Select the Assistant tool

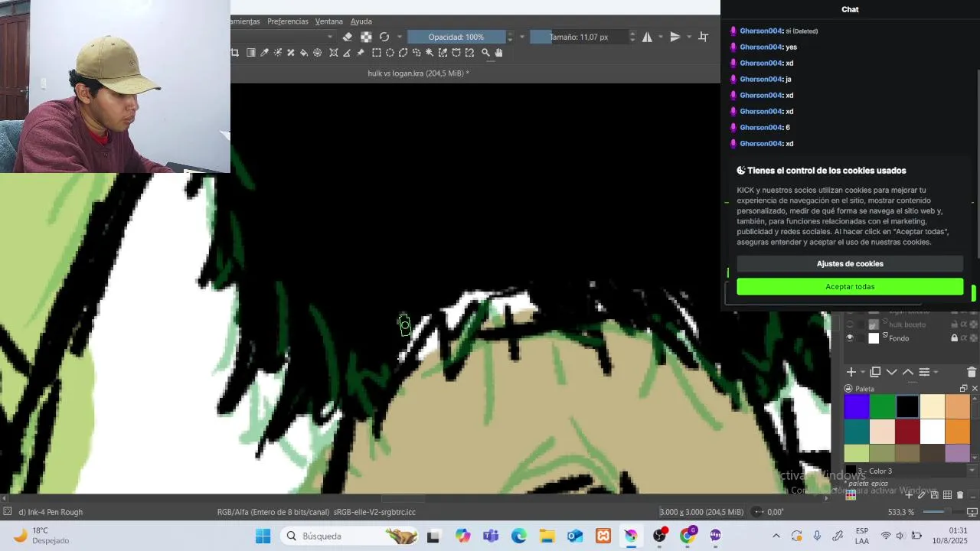(334, 53)
